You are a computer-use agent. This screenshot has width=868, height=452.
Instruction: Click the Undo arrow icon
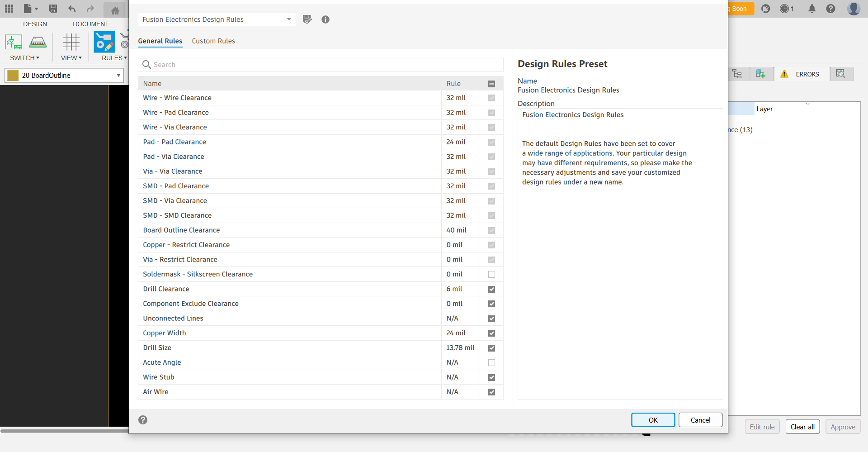(x=72, y=9)
